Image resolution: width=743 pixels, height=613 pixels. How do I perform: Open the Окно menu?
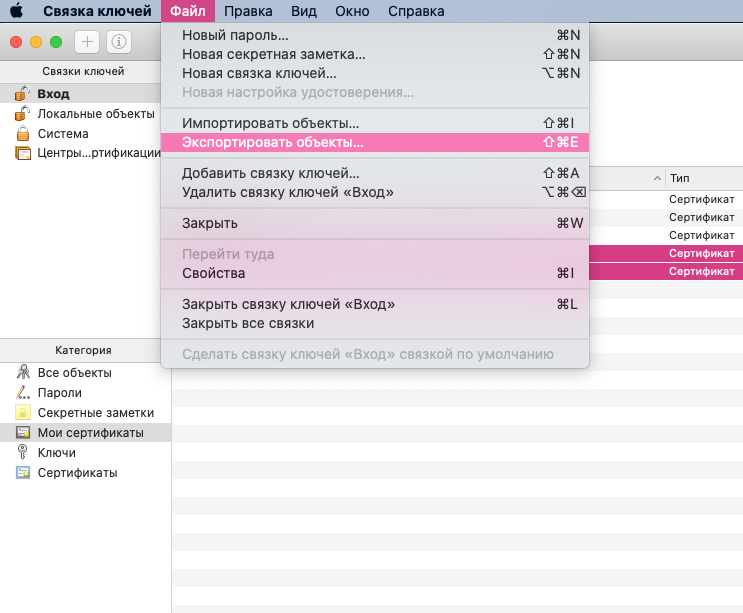coord(352,11)
